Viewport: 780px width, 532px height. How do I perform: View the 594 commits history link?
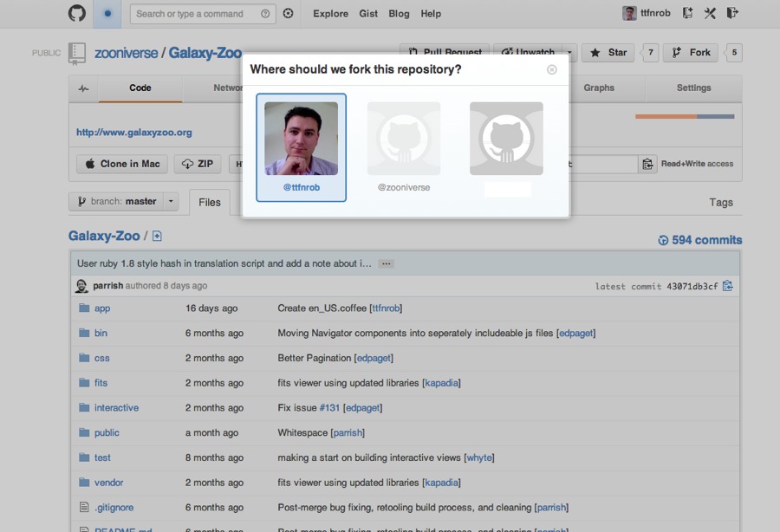tap(701, 240)
